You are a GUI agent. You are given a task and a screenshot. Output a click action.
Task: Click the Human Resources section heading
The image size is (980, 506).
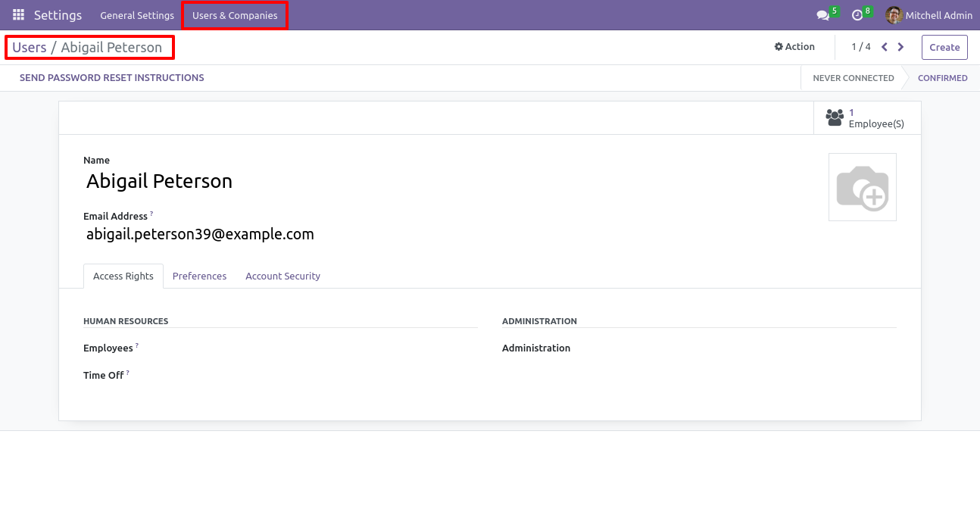(x=126, y=321)
